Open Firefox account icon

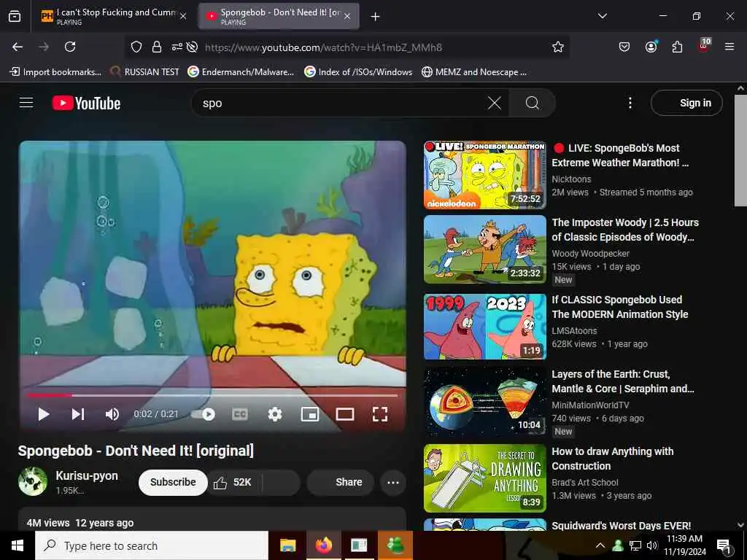coord(651,47)
